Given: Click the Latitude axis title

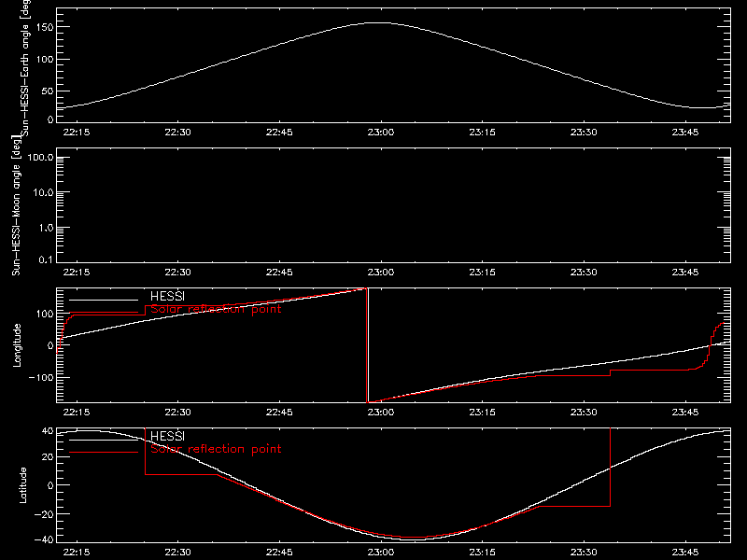Looking at the screenshot, I should pos(22,484).
